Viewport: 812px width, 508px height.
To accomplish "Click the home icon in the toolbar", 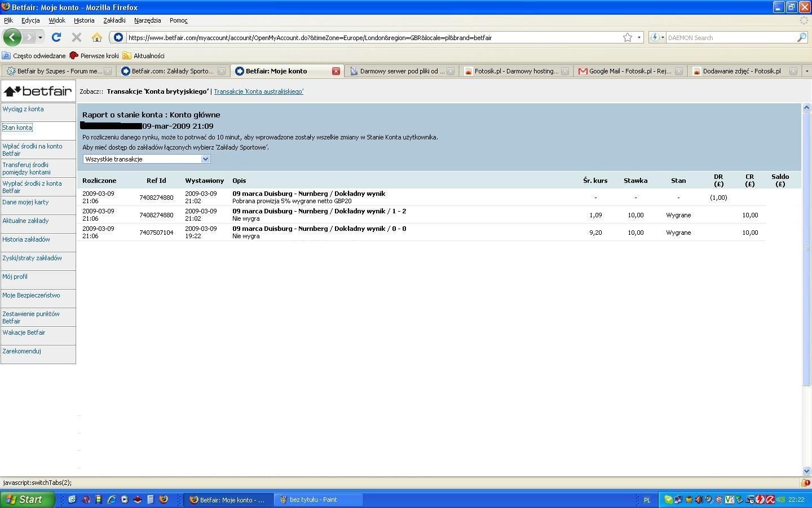I will [97, 37].
